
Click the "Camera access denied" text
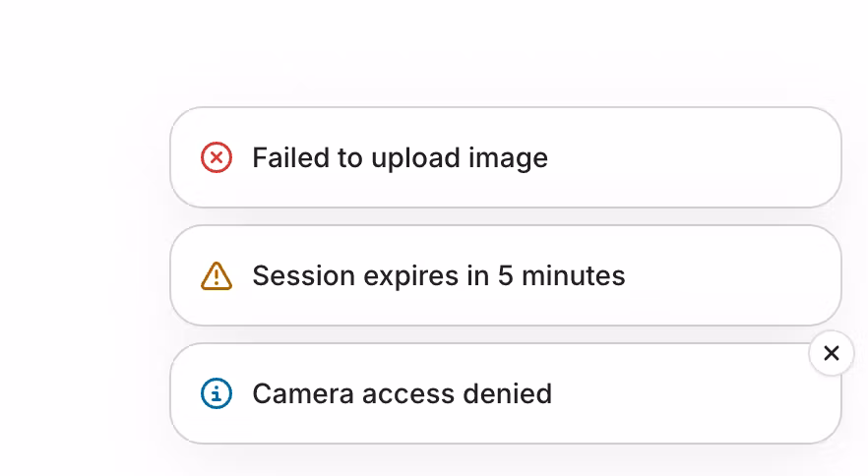point(403,393)
